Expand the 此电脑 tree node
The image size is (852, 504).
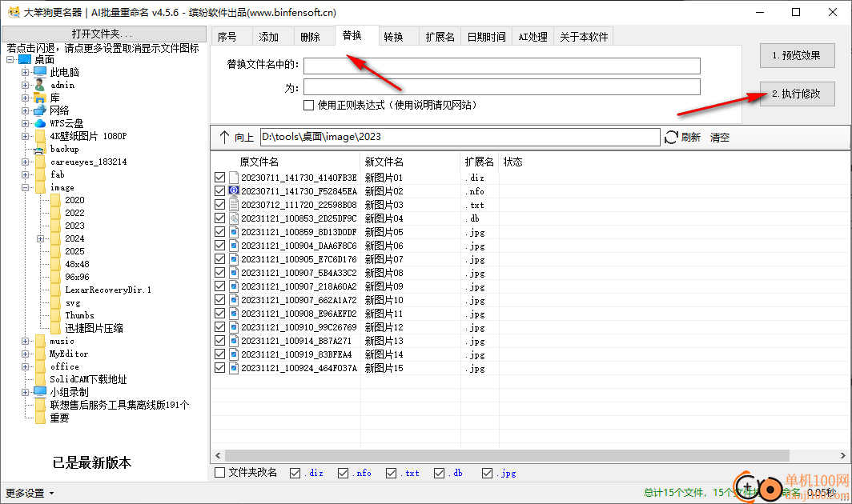tap(25, 72)
